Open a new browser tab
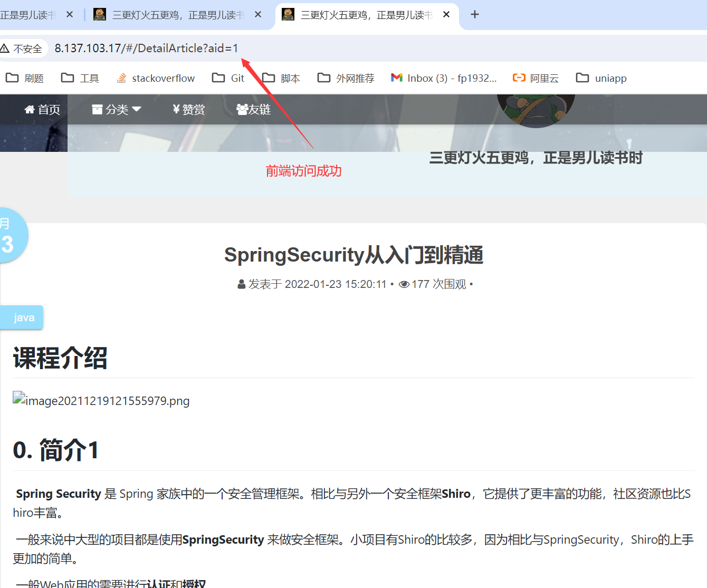 click(x=475, y=15)
